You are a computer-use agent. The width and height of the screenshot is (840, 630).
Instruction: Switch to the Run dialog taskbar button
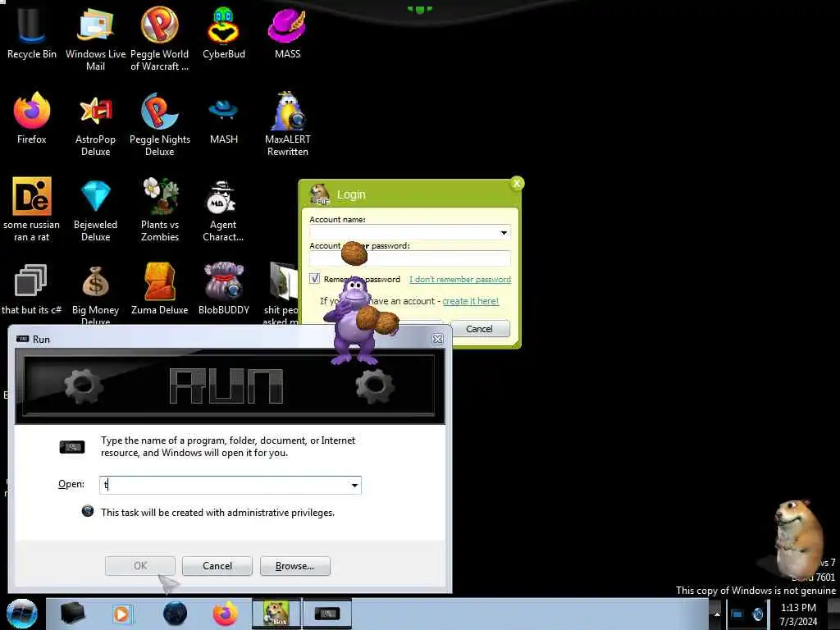(x=327, y=614)
